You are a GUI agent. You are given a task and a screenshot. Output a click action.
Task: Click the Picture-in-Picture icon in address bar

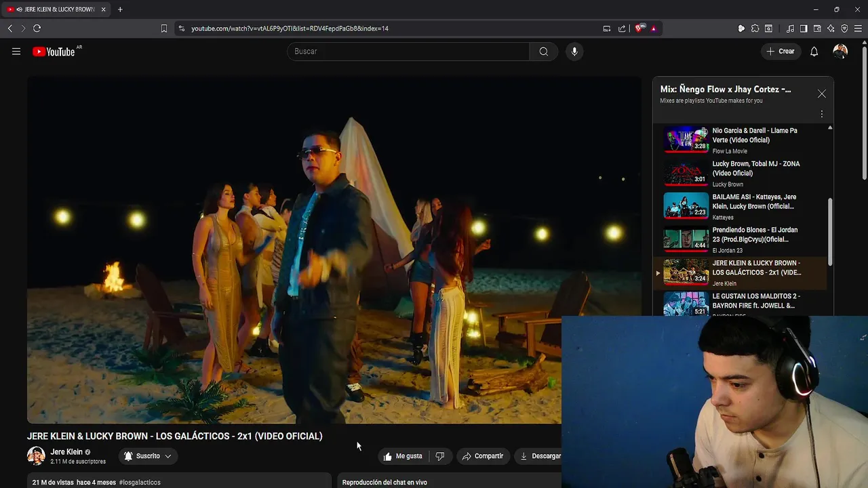[x=607, y=28]
